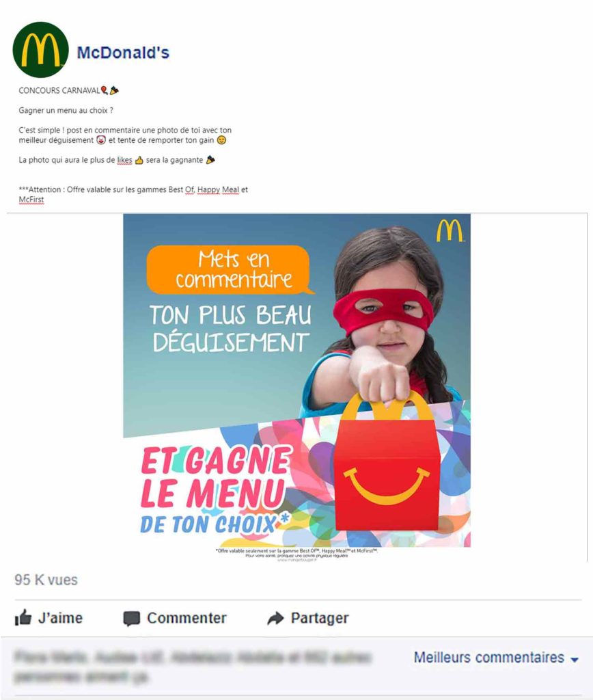This screenshot has height=700, width=593.
Task: Click the McFirst underlined word
Action: [31, 200]
